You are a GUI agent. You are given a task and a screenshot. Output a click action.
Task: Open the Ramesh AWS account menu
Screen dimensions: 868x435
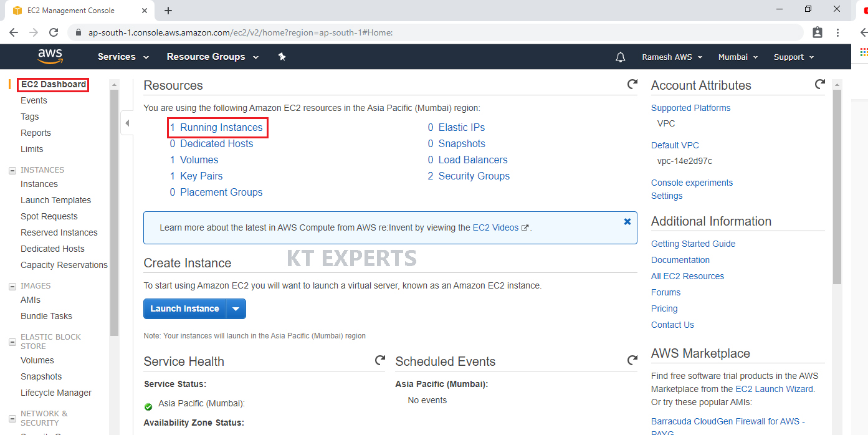click(672, 57)
